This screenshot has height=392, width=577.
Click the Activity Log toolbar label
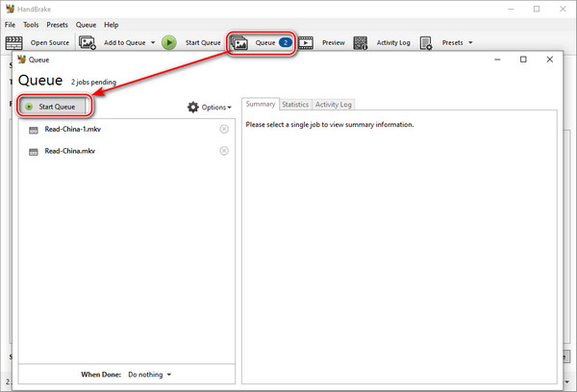[x=393, y=42]
